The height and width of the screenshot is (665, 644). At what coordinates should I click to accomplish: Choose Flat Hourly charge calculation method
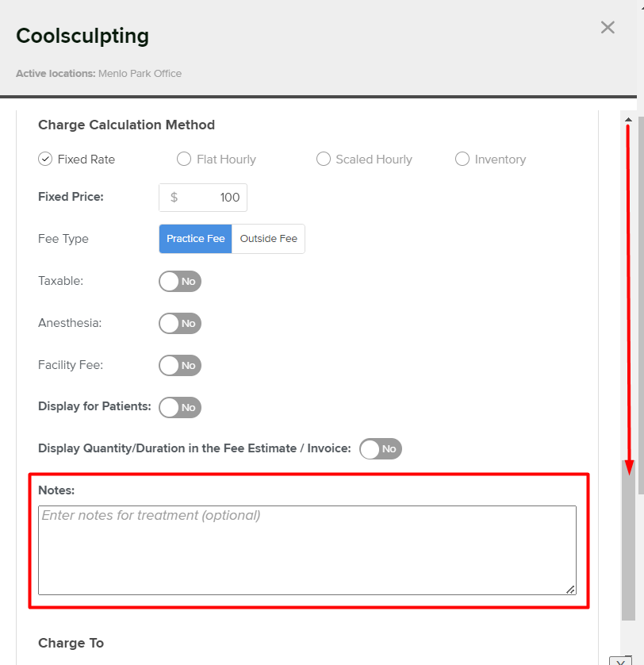point(184,159)
